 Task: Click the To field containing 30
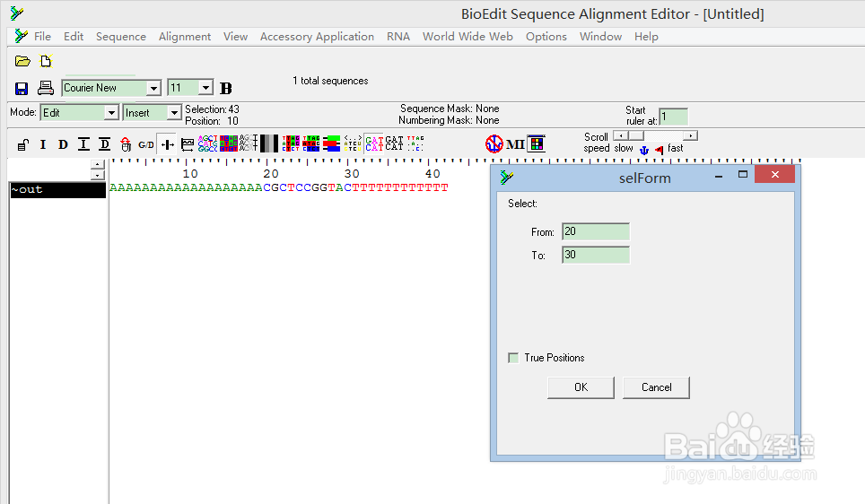tap(596, 255)
